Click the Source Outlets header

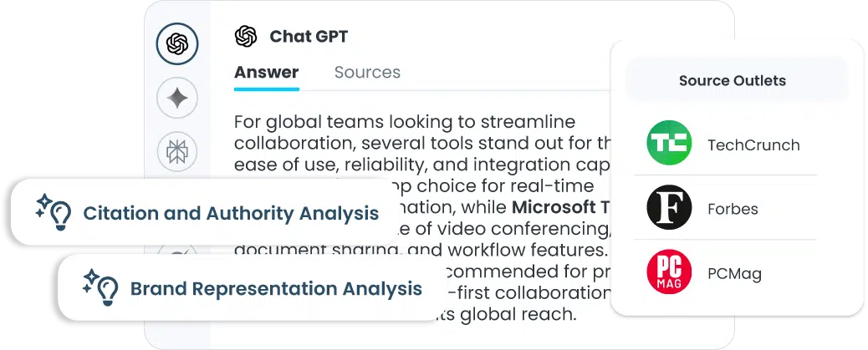pos(732,81)
